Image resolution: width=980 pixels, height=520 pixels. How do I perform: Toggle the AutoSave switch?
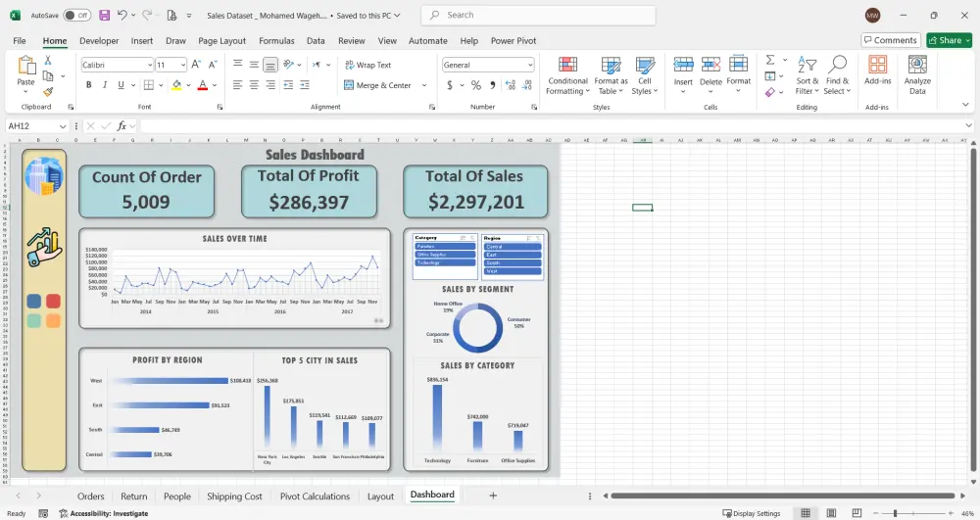click(76, 15)
